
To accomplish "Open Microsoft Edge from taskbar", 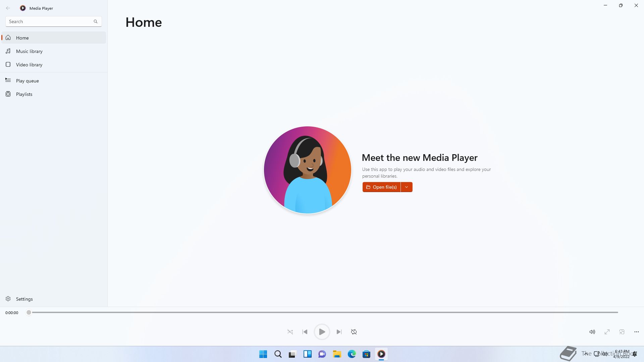I will (x=352, y=354).
